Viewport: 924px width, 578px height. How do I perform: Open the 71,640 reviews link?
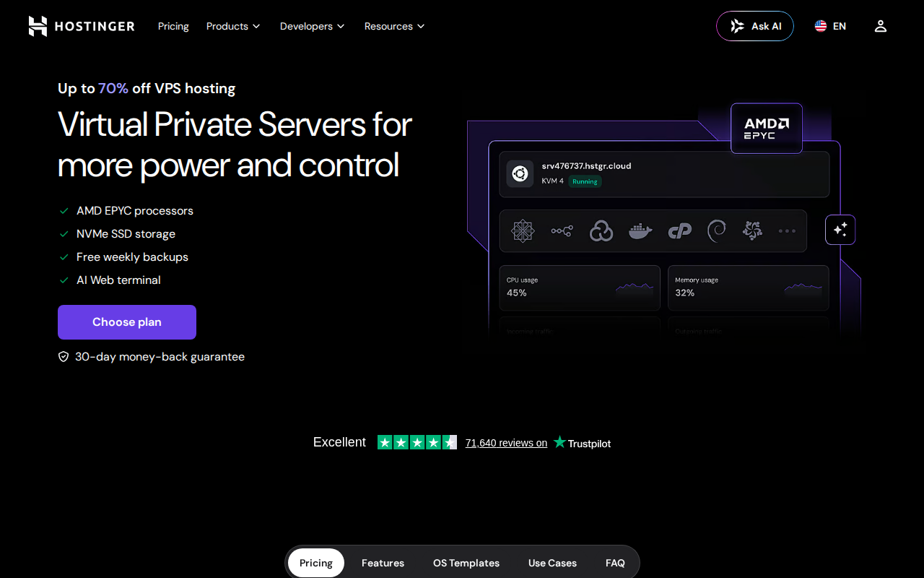pos(506,443)
